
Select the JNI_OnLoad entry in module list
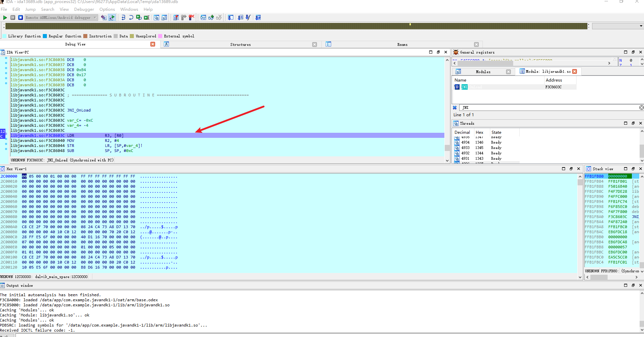click(472, 87)
